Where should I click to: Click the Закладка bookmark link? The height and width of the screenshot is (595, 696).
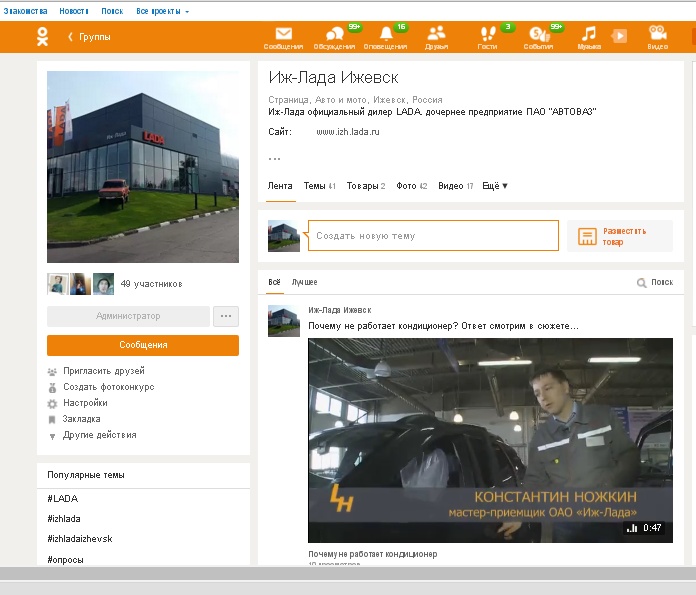[81, 419]
